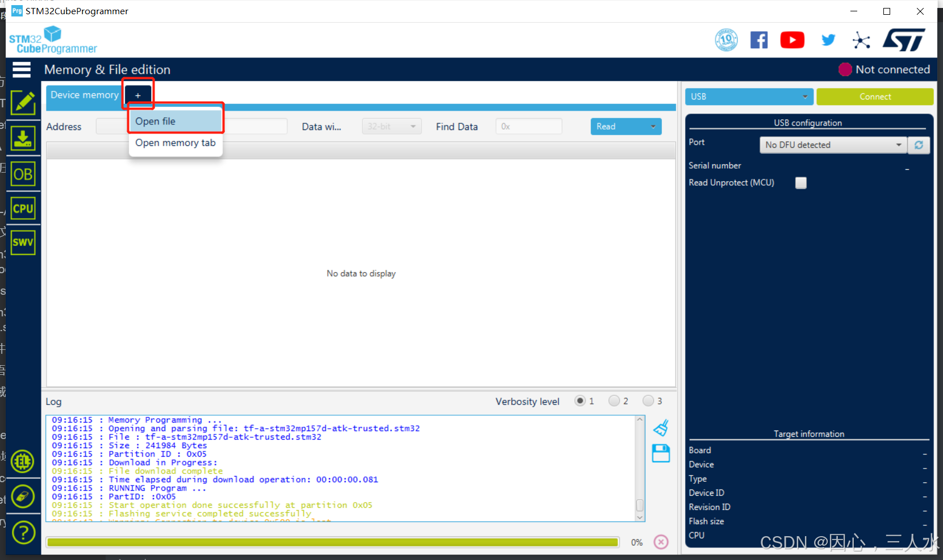Click the plus tab button
The height and width of the screenshot is (560, 943).
click(x=138, y=95)
